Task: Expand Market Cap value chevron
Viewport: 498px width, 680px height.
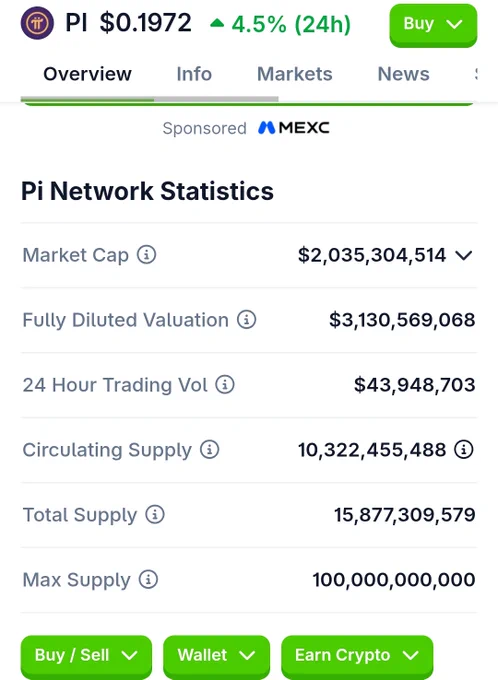Action: click(464, 255)
